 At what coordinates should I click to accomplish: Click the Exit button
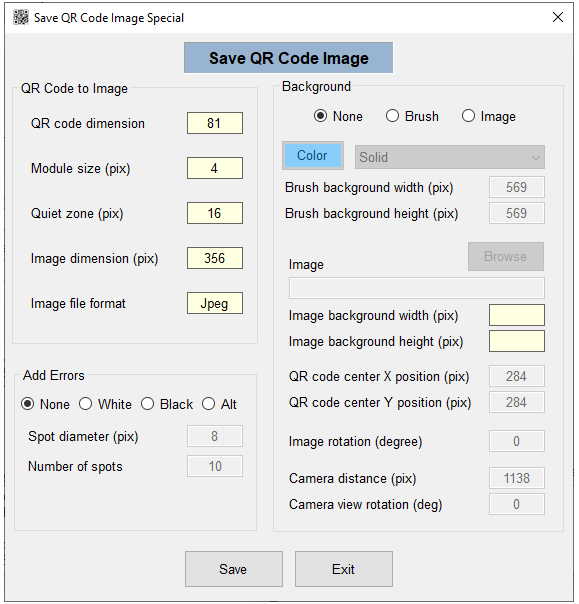[x=344, y=569]
